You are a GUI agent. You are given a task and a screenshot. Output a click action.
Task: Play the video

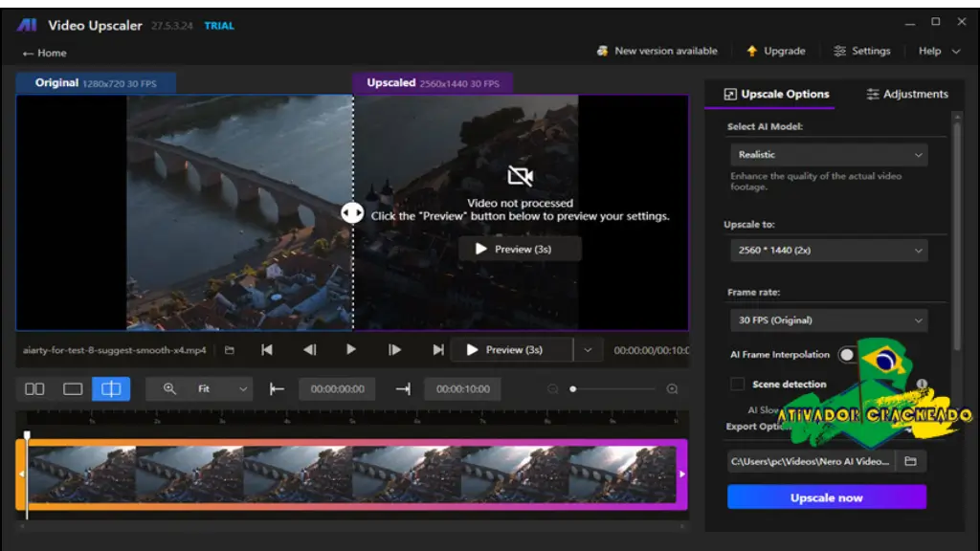coord(351,350)
